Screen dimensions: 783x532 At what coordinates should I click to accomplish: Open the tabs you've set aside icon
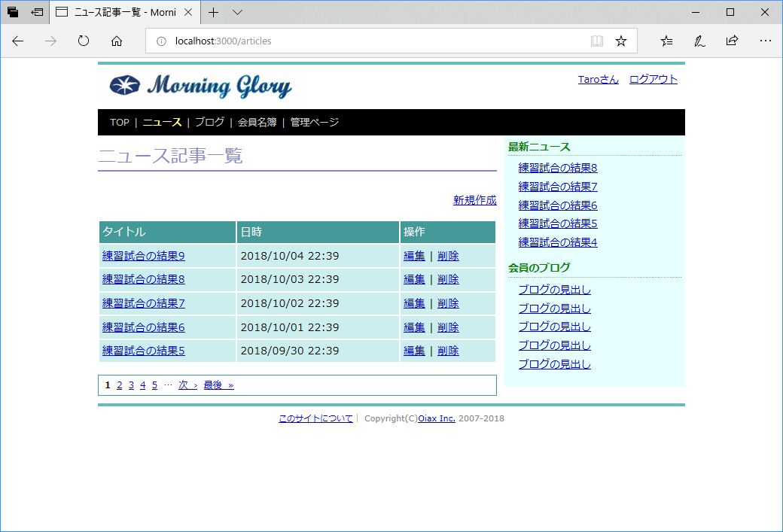[x=13, y=12]
